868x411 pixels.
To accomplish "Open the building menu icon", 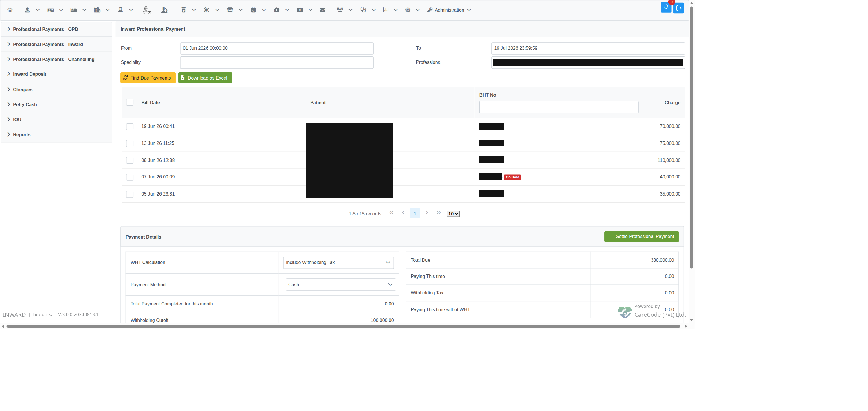I will (x=97, y=10).
